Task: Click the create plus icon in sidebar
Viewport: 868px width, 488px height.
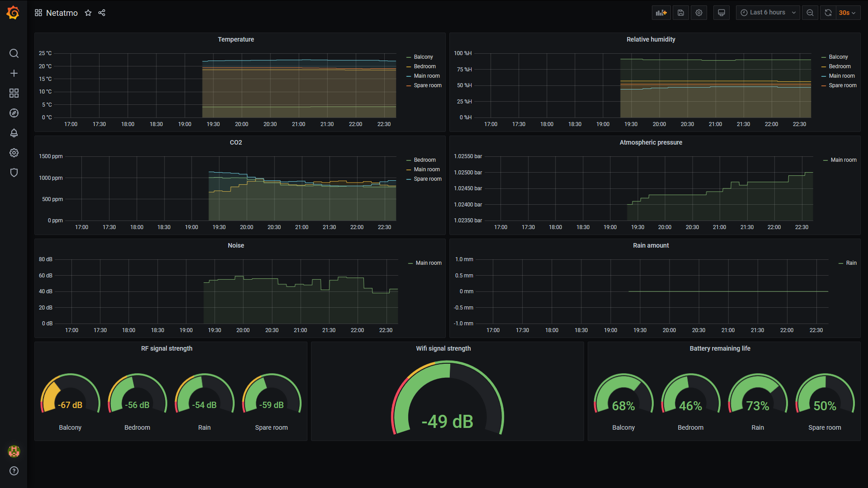Action: coord(14,73)
